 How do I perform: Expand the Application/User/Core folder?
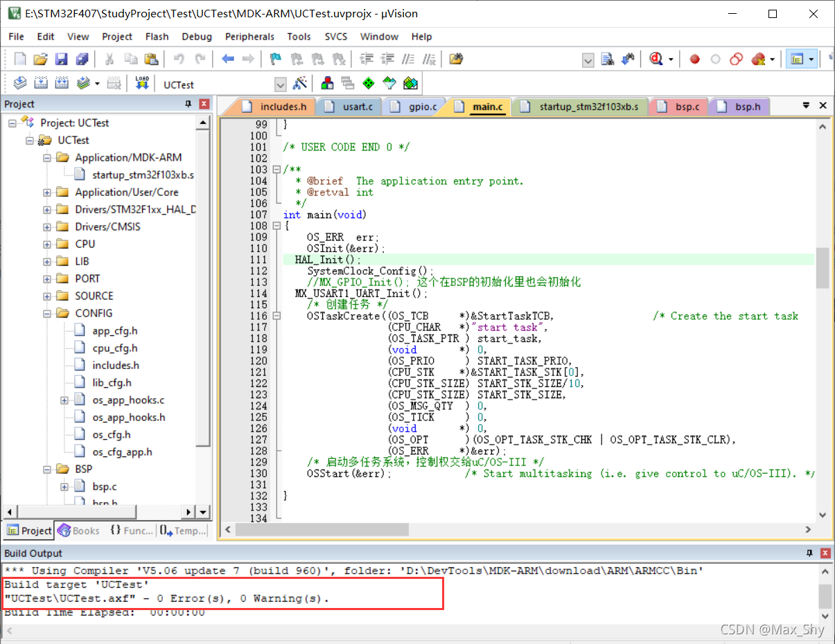tap(47, 192)
